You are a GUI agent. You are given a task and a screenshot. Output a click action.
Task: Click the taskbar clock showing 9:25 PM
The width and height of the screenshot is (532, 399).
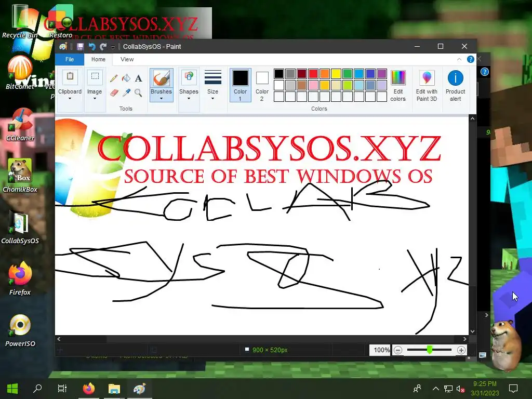485,389
